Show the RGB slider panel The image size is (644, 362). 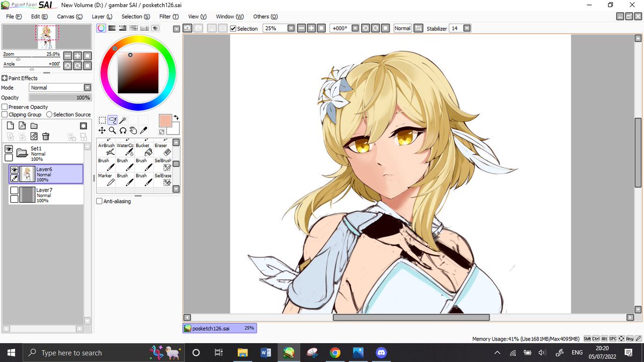coord(112,28)
